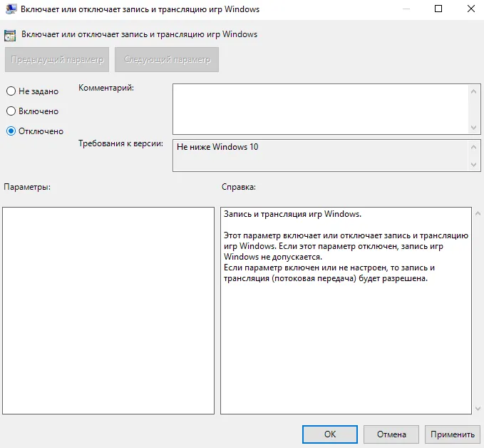Click inside the "Комментарий" text box
Screen dimensions: 484x448
321,108
